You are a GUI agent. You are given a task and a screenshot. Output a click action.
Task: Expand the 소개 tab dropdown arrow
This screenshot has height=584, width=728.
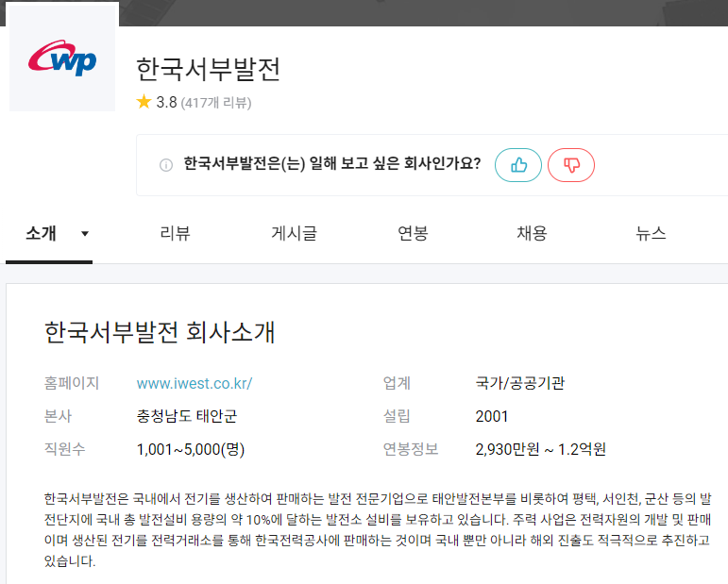click(x=84, y=233)
